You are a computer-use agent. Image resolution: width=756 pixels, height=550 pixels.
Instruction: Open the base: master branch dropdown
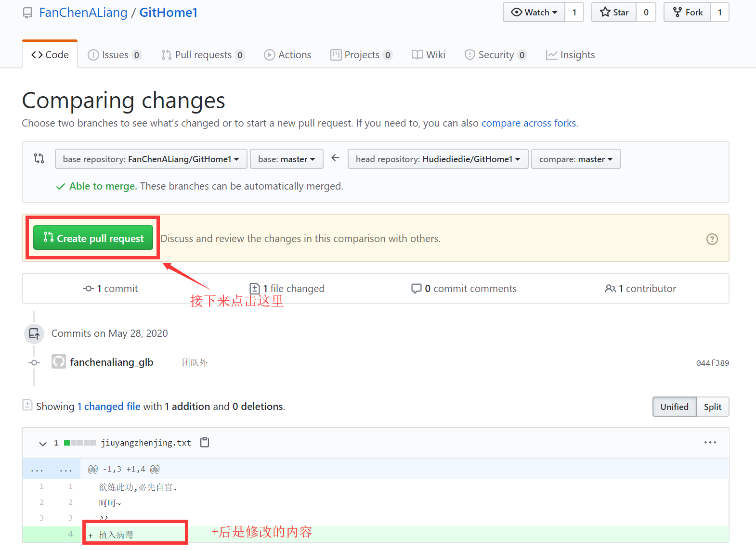coord(287,159)
